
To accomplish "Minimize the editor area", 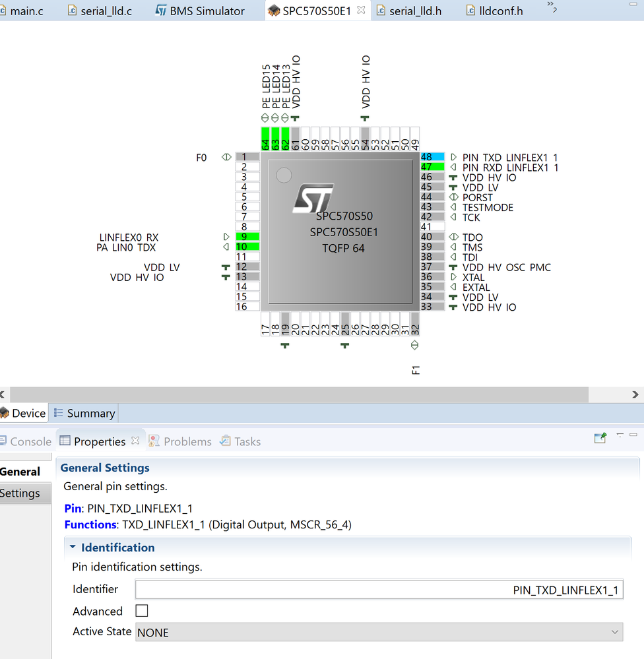I will 633,4.
